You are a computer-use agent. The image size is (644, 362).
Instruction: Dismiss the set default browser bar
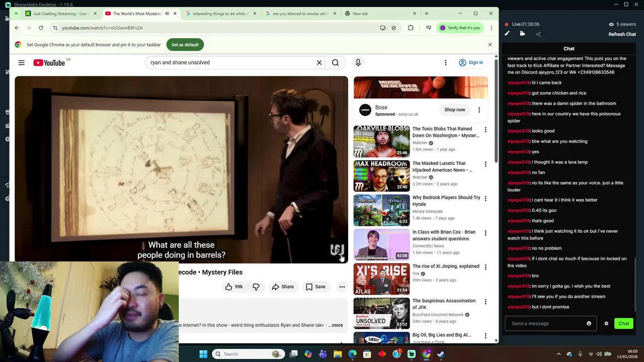point(490,45)
